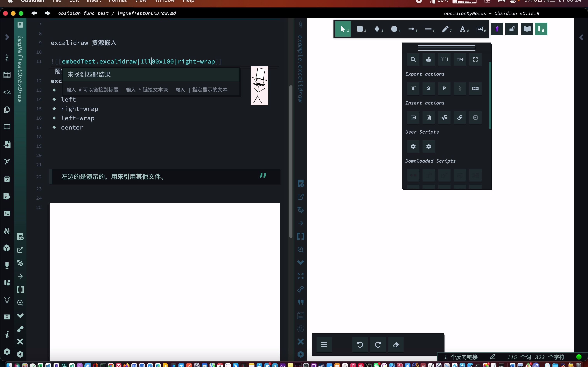This screenshot has width=588, height=367.
Task: Expand the left sidebar chevron
Action: (7, 37)
